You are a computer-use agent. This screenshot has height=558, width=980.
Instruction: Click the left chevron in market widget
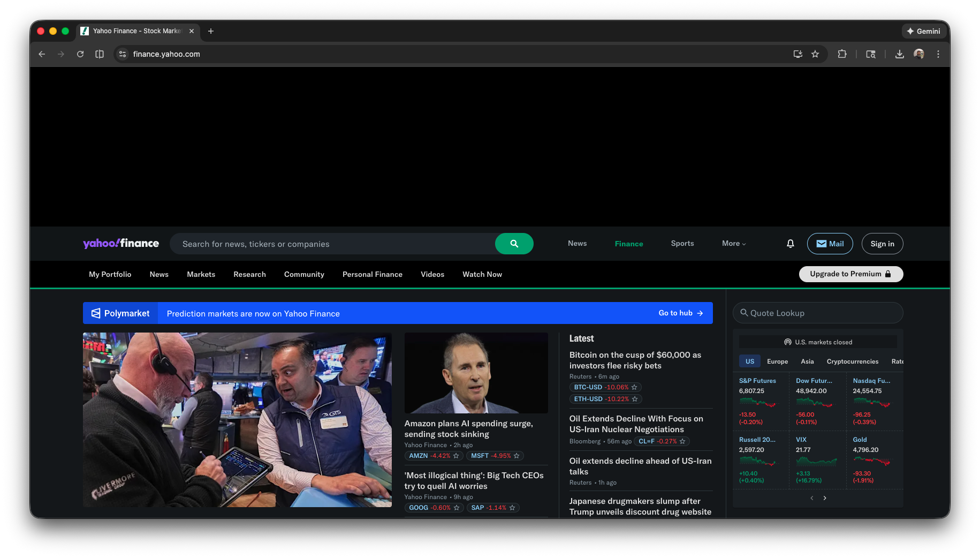coord(811,498)
